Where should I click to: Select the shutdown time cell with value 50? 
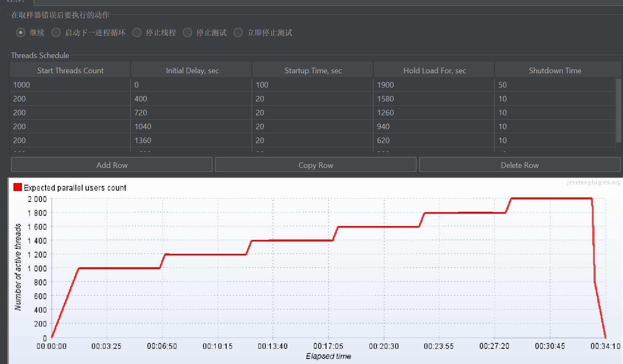[x=555, y=85]
